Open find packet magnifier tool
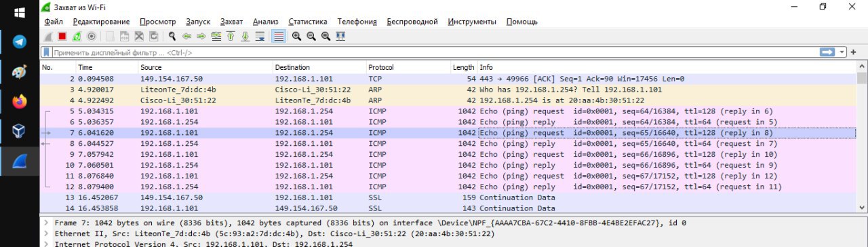868x247 pixels. tap(172, 36)
